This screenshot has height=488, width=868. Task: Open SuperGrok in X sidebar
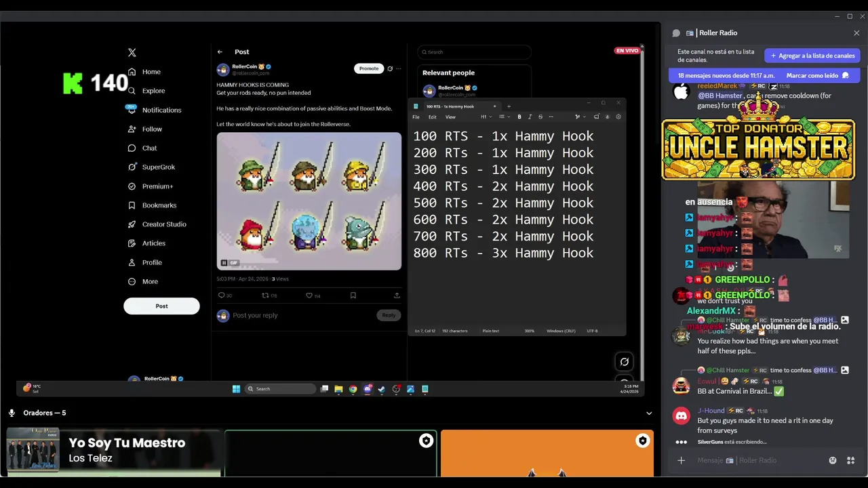[151, 167]
